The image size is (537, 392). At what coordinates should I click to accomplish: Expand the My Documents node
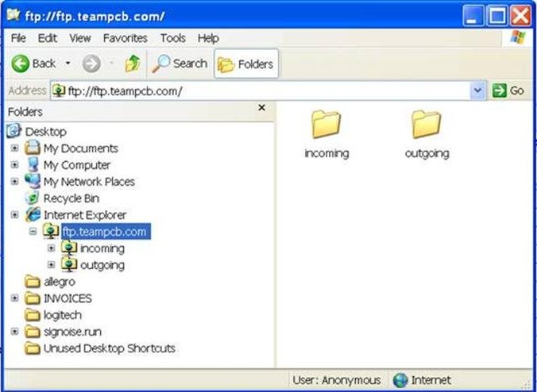(x=14, y=148)
